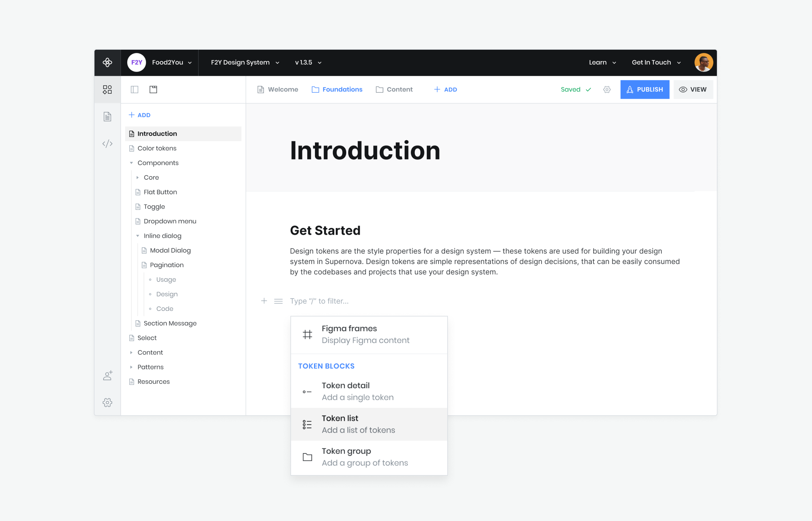
Task: Select the Content tab
Action: pos(400,89)
